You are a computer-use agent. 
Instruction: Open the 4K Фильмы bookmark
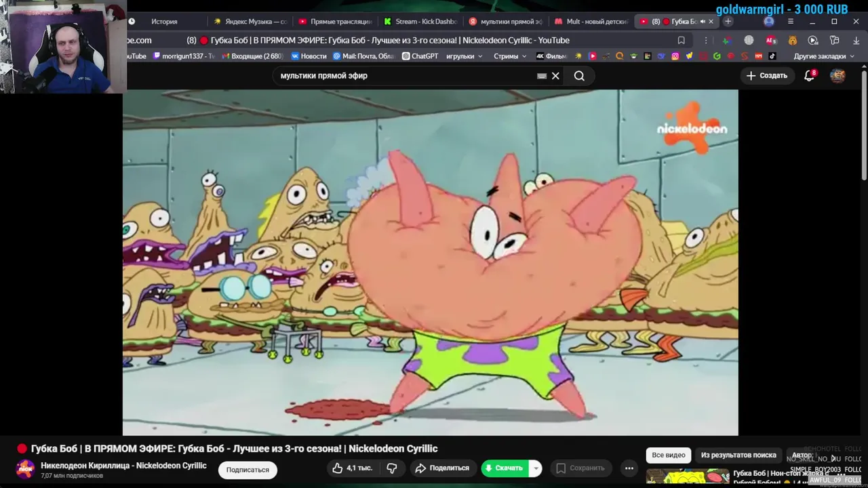pyautogui.click(x=551, y=56)
